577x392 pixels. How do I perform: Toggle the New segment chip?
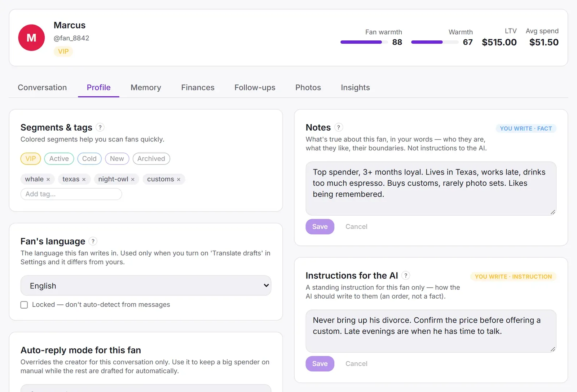click(x=117, y=159)
